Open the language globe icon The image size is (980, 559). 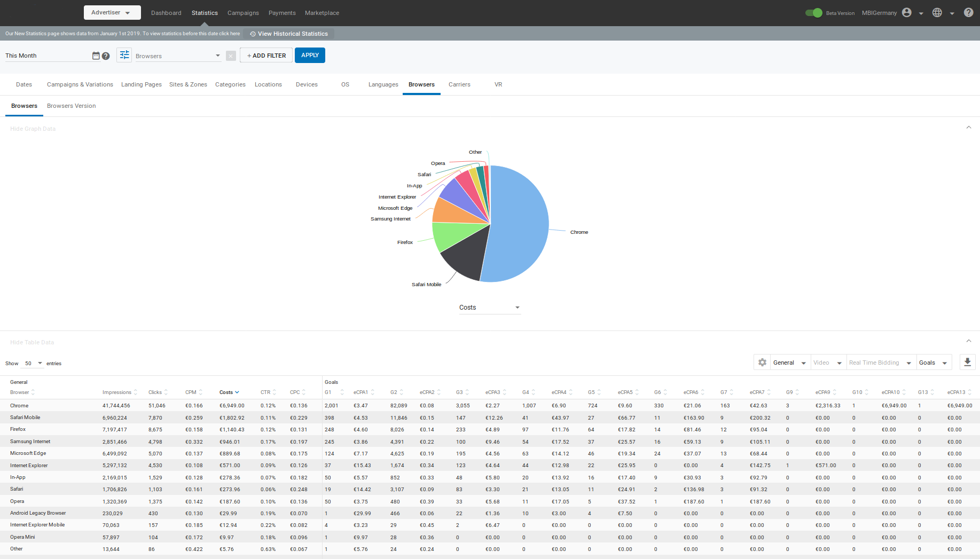click(937, 13)
